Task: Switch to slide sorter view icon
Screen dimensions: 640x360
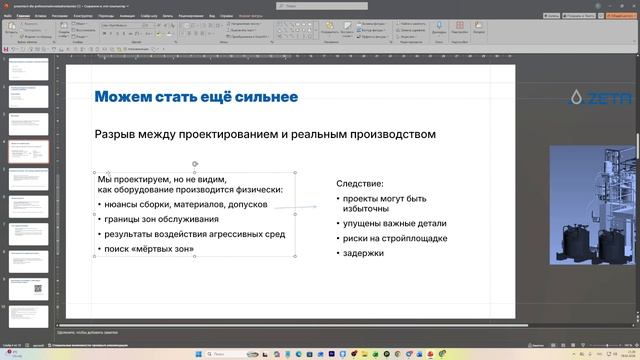Action: [x=563, y=345]
